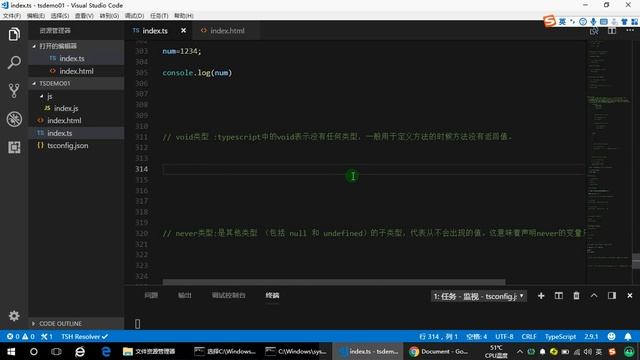Viewport: 640px width, 360px height.
Task: Place cursor on empty line 314
Action: (x=373, y=169)
